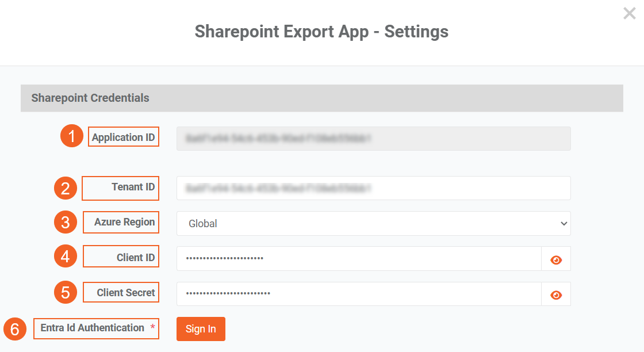Click the Azure Region label
644x352 pixels.
(124, 222)
